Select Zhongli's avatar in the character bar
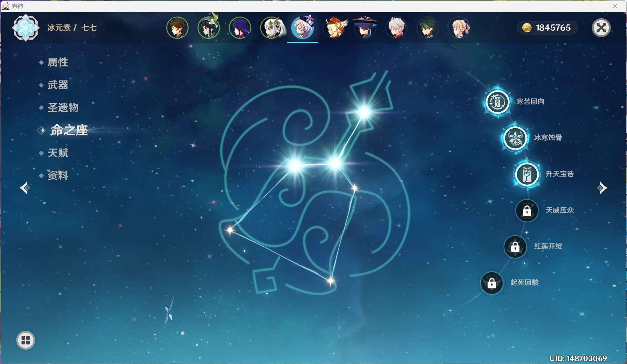 177,28
